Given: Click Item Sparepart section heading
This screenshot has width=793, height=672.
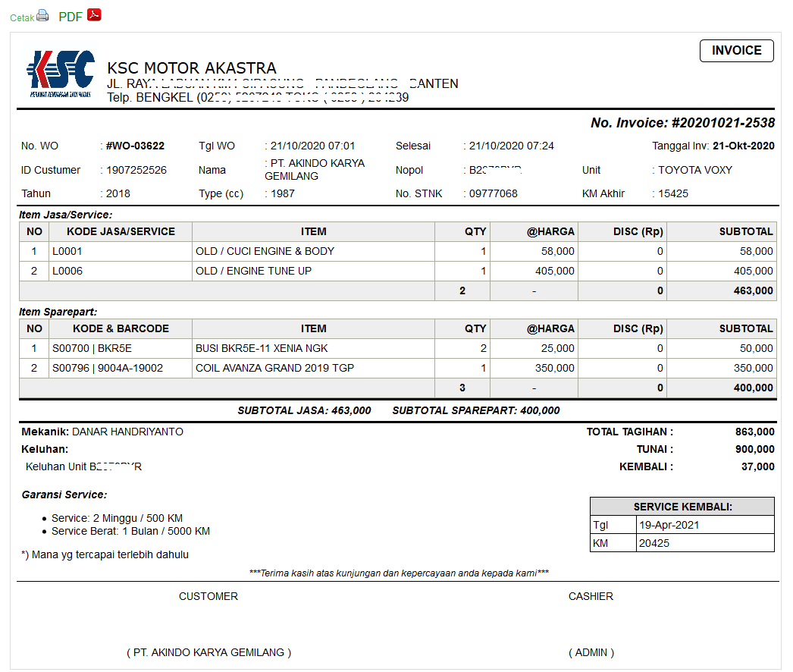Looking at the screenshot, I should point(58,312).
